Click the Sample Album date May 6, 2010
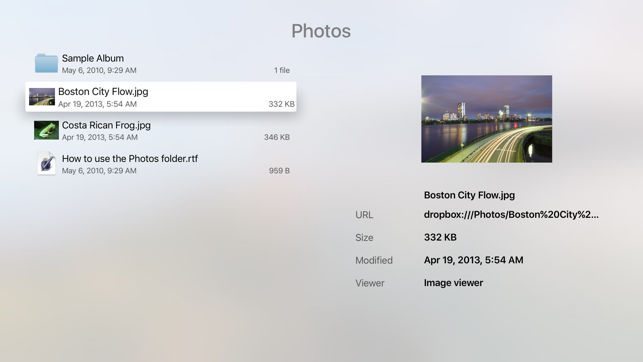The width and height of the screenshot is (643, 362). [x=99, y=71]
